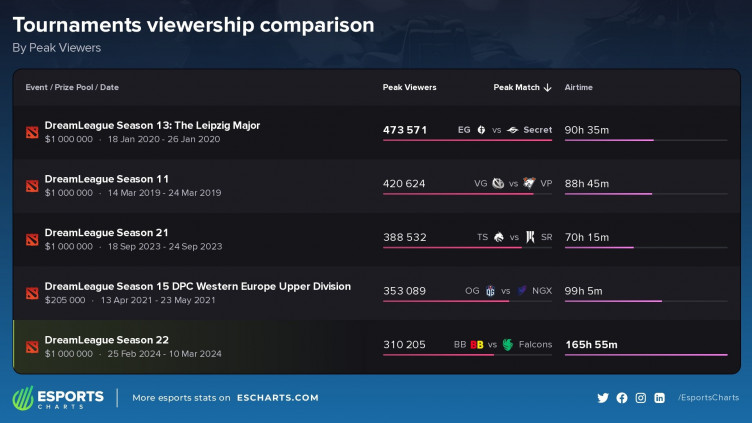The height and width of the screenshot is (423, 752).
Task: Click the Instagram icon in footer
Action: 641,398
